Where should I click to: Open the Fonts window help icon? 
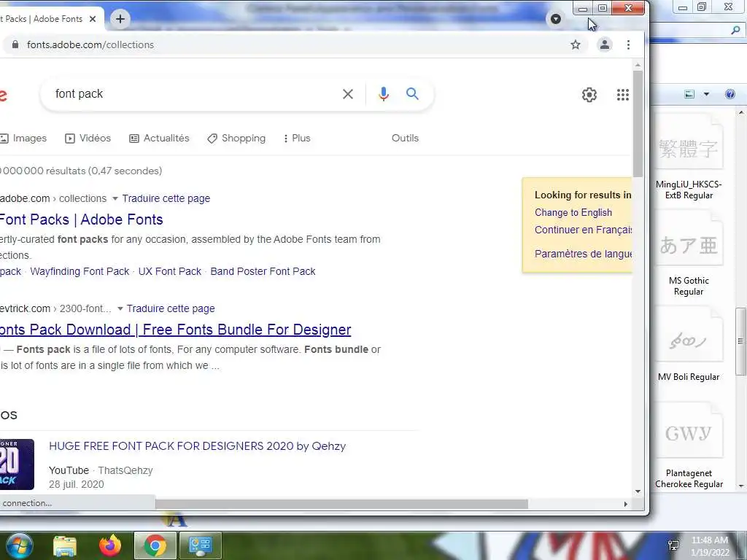pyautogui.click(x=729, y=94)
